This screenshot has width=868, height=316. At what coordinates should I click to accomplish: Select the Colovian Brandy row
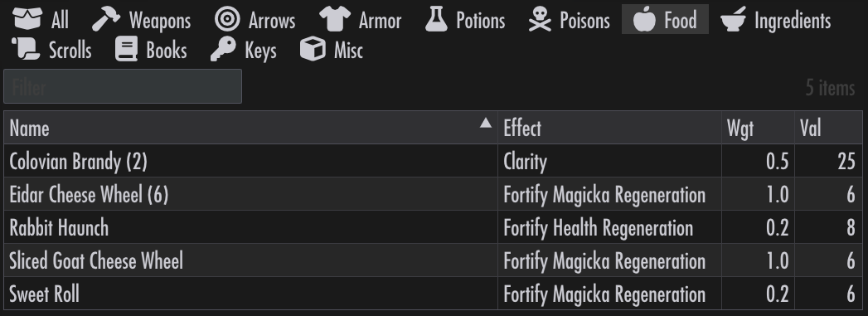[433, 161]
